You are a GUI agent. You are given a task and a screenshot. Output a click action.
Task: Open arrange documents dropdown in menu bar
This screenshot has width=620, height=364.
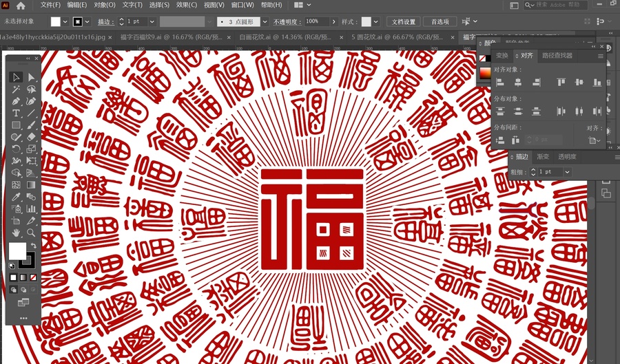click(x=302, y=5)
